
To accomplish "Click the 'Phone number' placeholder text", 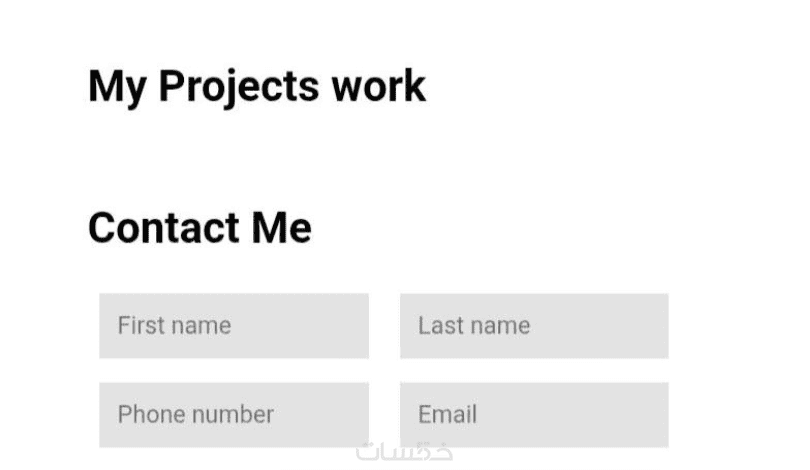I will 195,414.
